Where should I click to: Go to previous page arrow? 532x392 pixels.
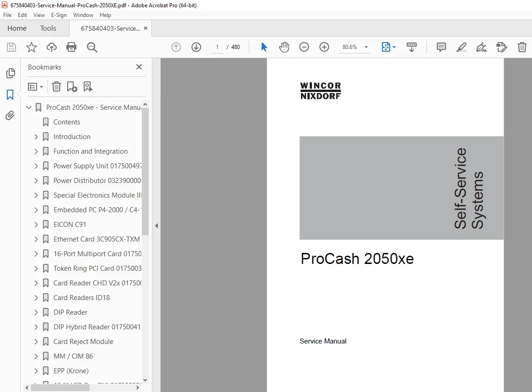[x=176, y=47]
